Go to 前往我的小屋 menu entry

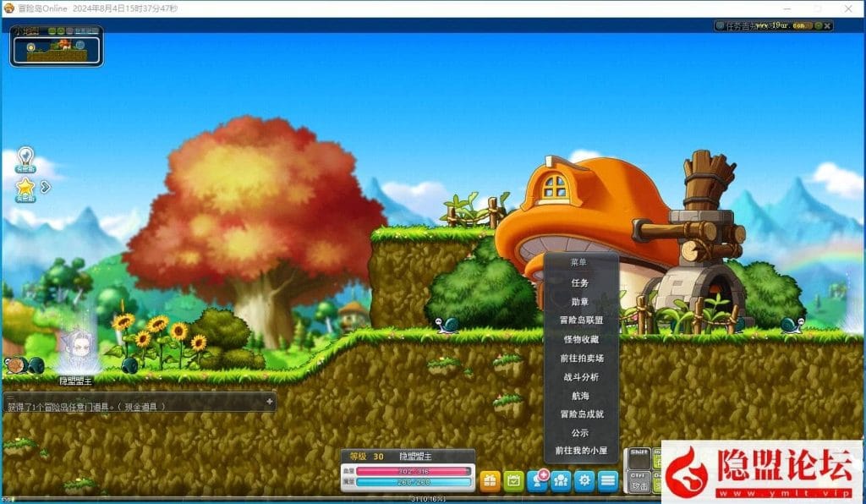[x=581, y=451]
